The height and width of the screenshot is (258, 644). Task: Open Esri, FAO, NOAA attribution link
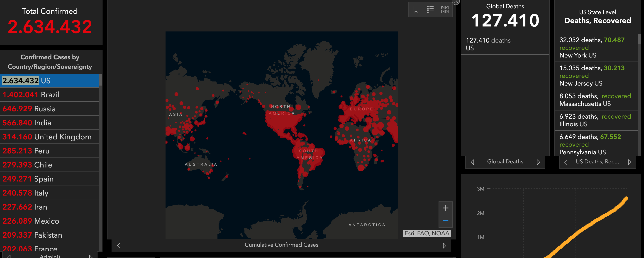pos(427,233)
